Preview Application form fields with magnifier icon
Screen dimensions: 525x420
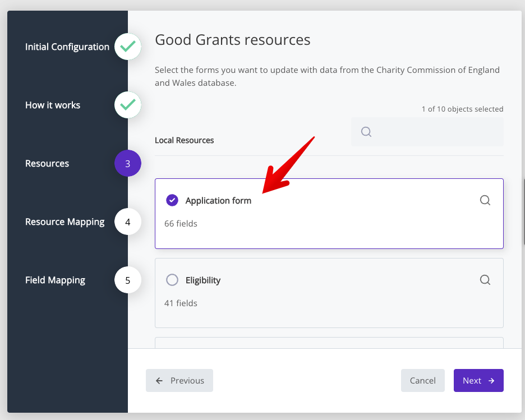tap(485, 200)
